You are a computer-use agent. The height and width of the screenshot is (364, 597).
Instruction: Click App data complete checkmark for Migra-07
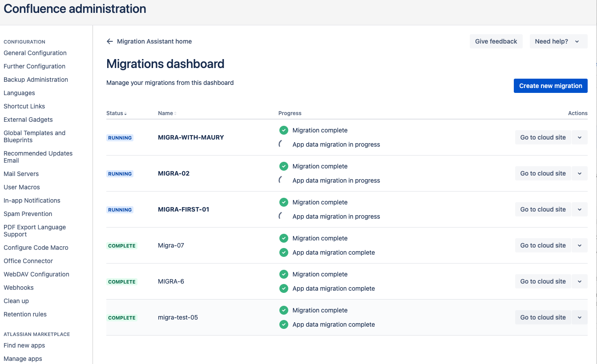283,252
